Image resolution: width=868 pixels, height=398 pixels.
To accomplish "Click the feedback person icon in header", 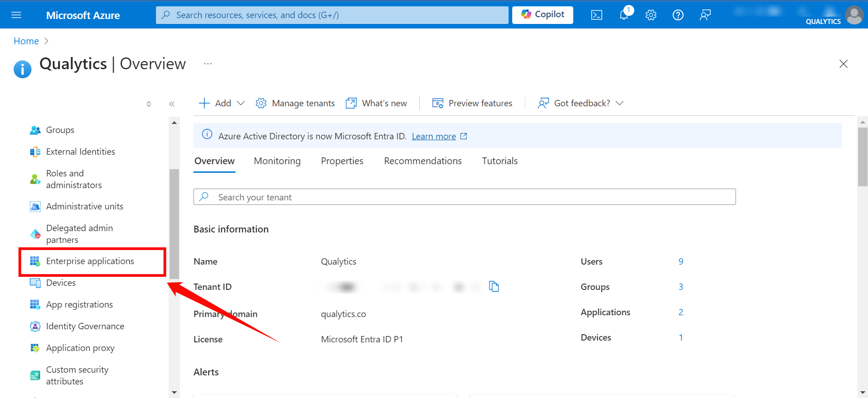I will coord(705,15).
